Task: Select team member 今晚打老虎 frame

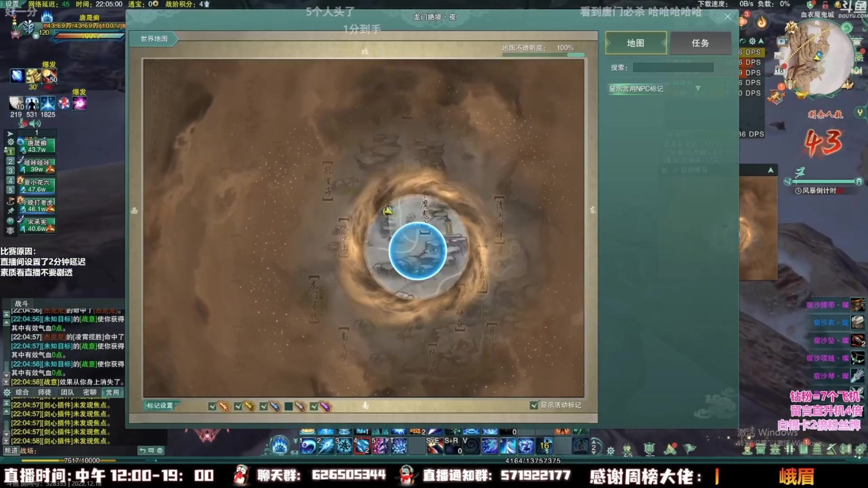Action: tap(37, 205)
